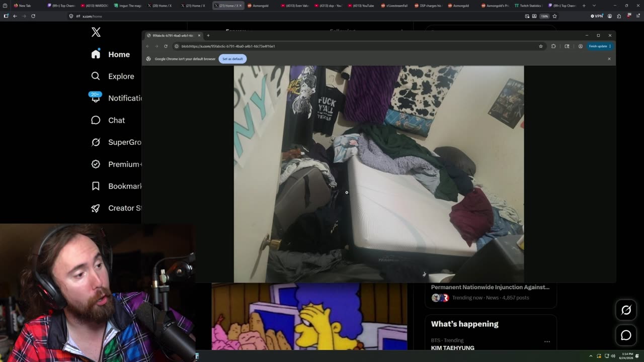Image resolution: width=644 pixels, height=362 pixels.
Task: Click network icon in system tray
Action: tap(606, 356)
